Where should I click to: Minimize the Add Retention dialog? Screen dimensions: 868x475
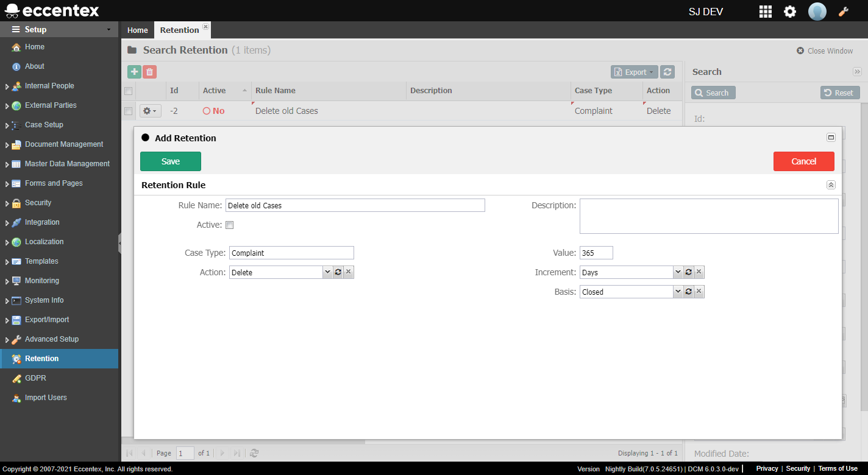click(x=831, y=138)
